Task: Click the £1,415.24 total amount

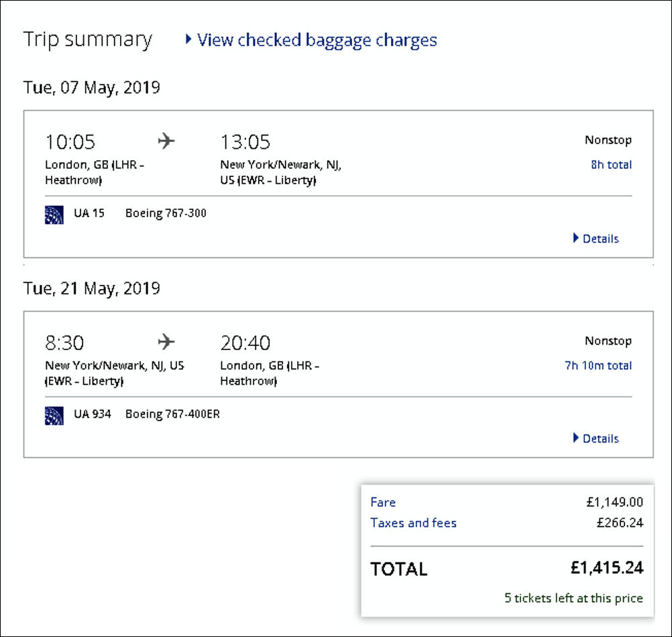Action: (x=606, y=568)
